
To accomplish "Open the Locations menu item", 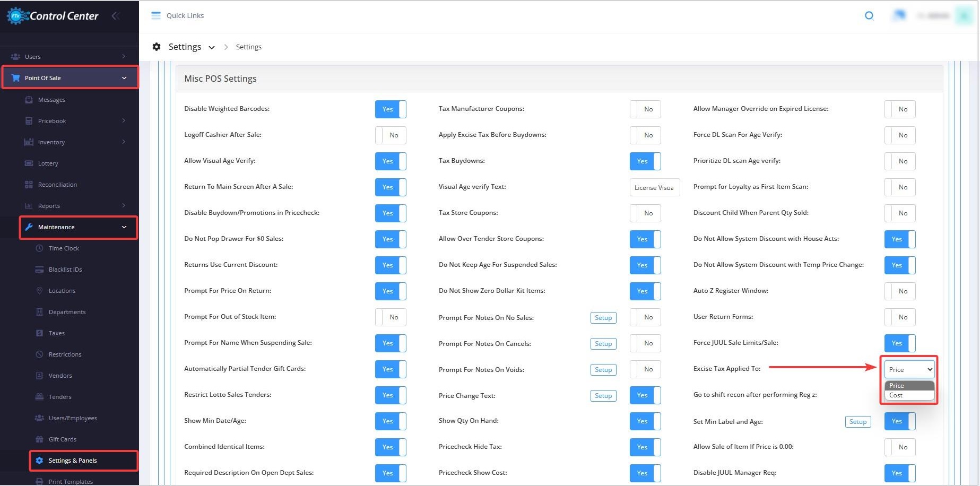I will 62,290.
